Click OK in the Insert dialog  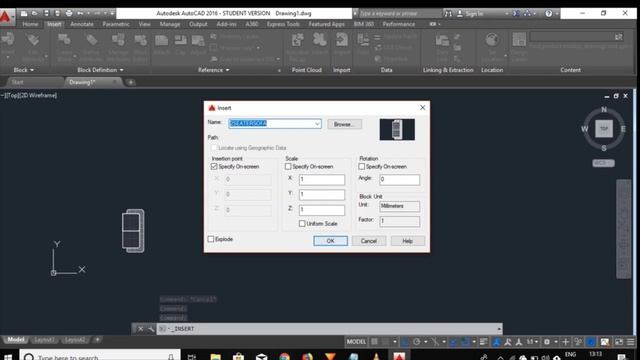pyautogui.click(x=331, y=241)
